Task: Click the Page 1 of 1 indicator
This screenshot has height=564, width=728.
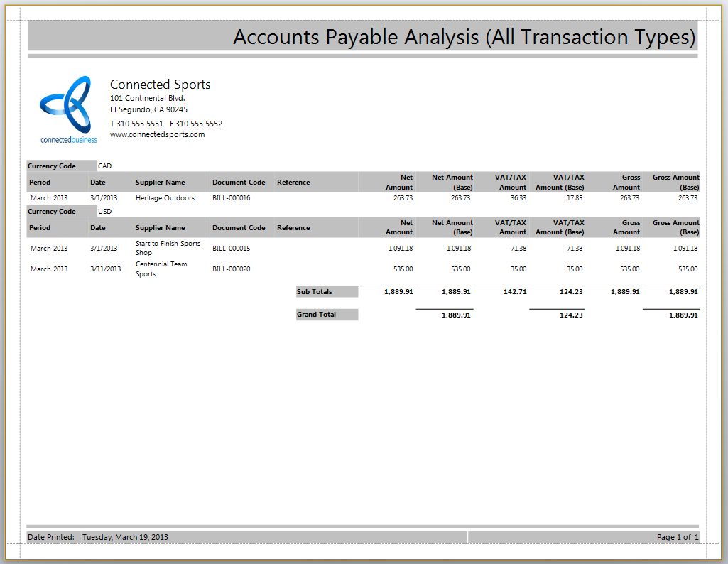Action: coord(678,537)
